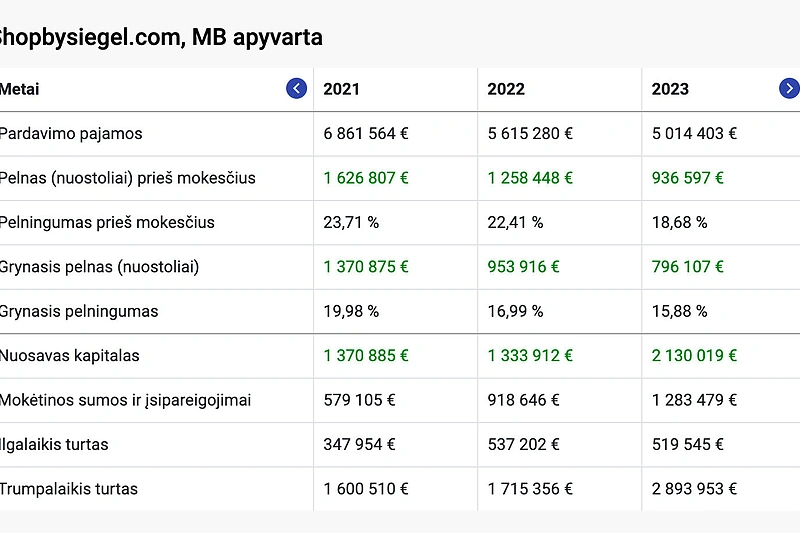Viewport: 800px width, 533px height.
Task: Click the 2 893 953 € value
Action: [x=694, y=489]
